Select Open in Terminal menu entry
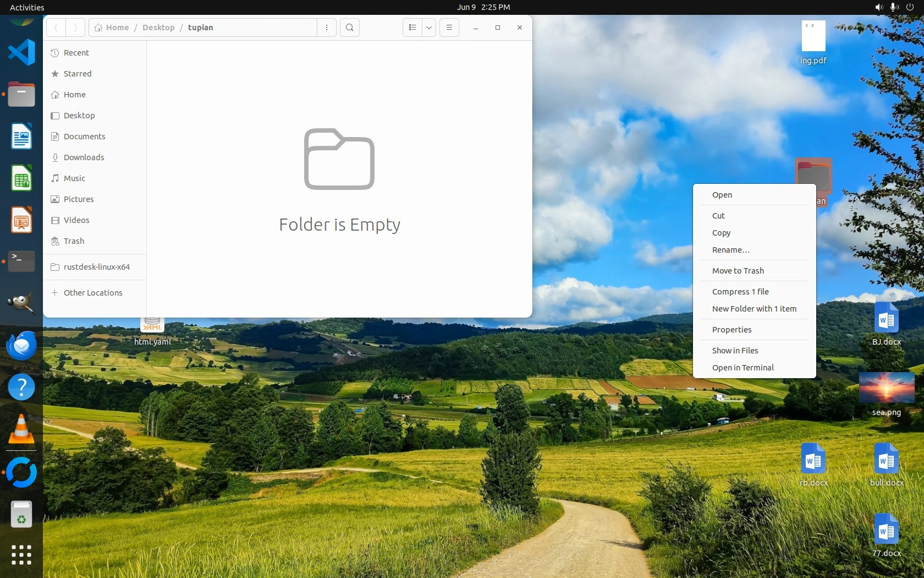Image resolution: width=924 pixels, height=578 pixels. click(x=743, y=368)
